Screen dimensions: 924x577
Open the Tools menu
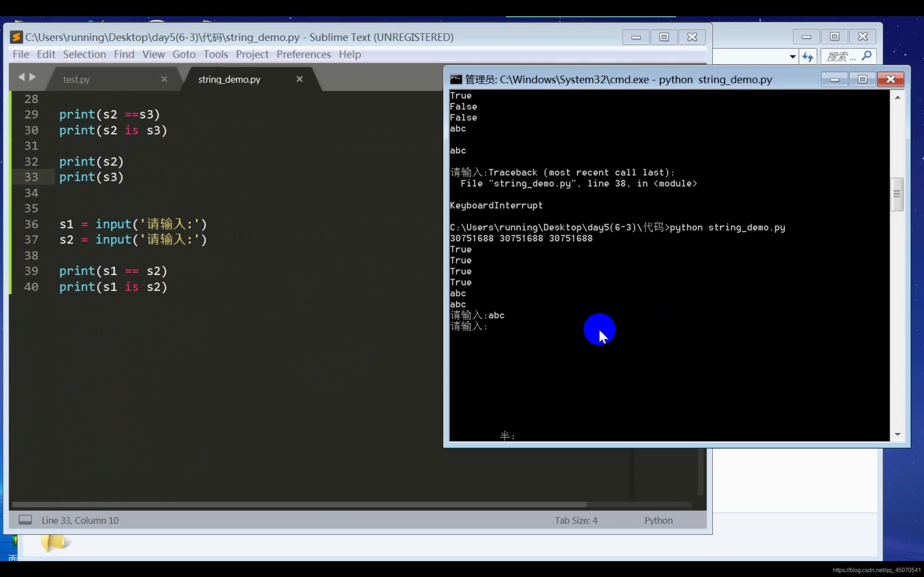(215, 54)
